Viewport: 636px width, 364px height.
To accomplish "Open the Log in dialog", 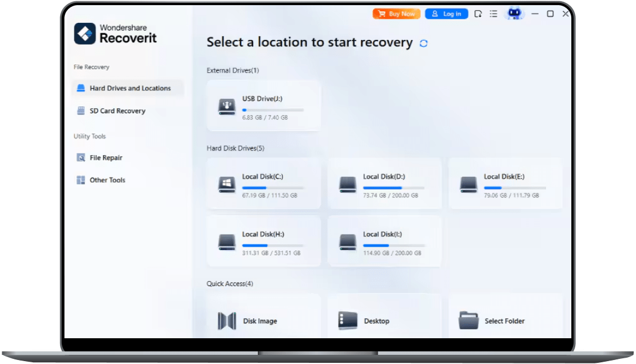I will (446, 14).
